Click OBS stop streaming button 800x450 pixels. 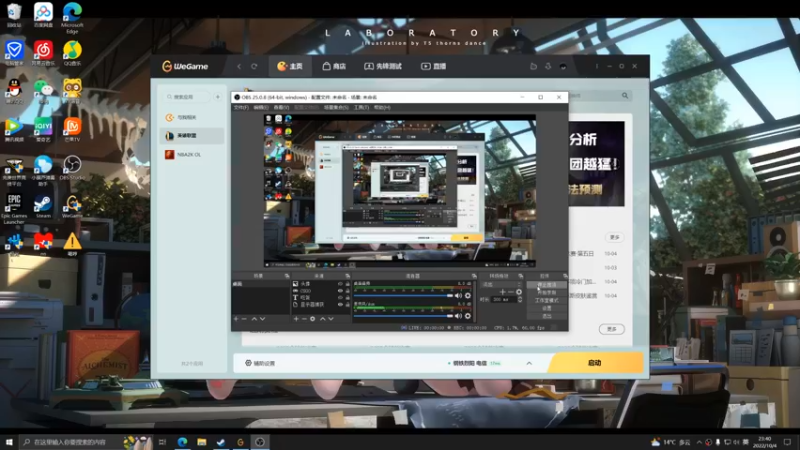click(546, 285)
